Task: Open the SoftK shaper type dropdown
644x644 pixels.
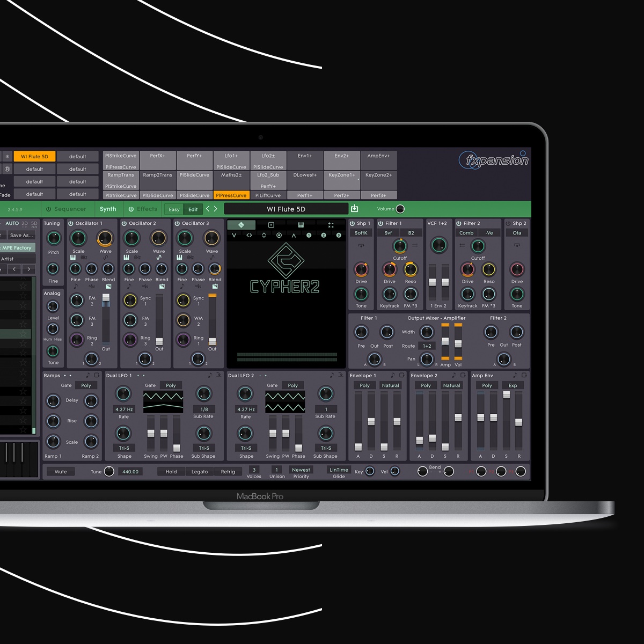Action: tap(361, 233)
